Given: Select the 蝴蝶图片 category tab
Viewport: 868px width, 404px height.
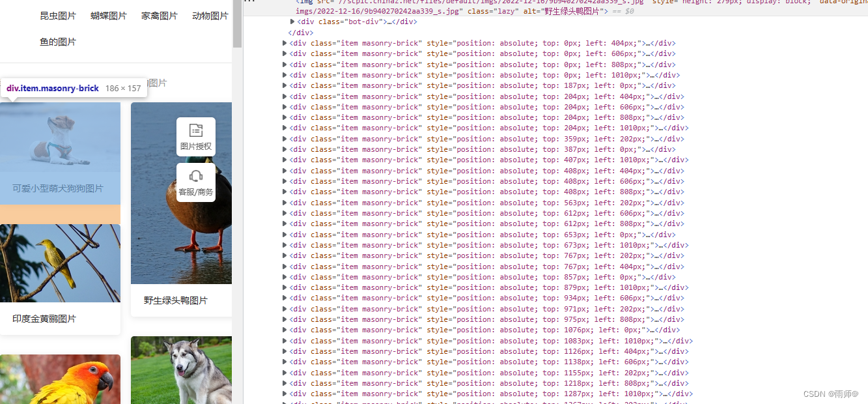Looking at the screenshot, I should point(109,15).
